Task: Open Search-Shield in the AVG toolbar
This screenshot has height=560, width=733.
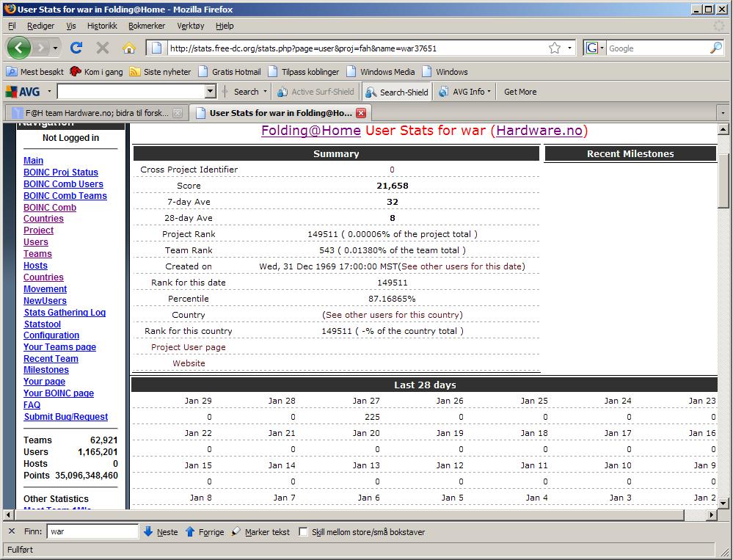Action: [x=397, y=92]
